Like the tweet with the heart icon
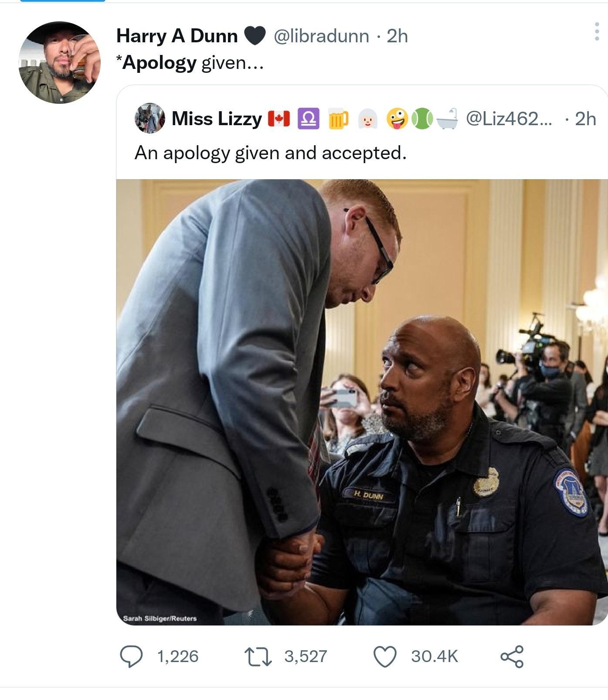 [385, 656]
